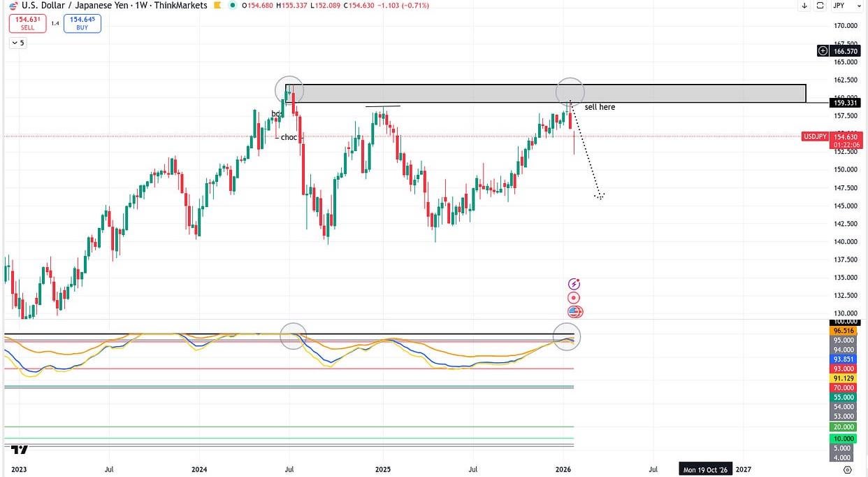868x477 pixels.
Task: Click the BUY price button
Action: pos(82,24)
